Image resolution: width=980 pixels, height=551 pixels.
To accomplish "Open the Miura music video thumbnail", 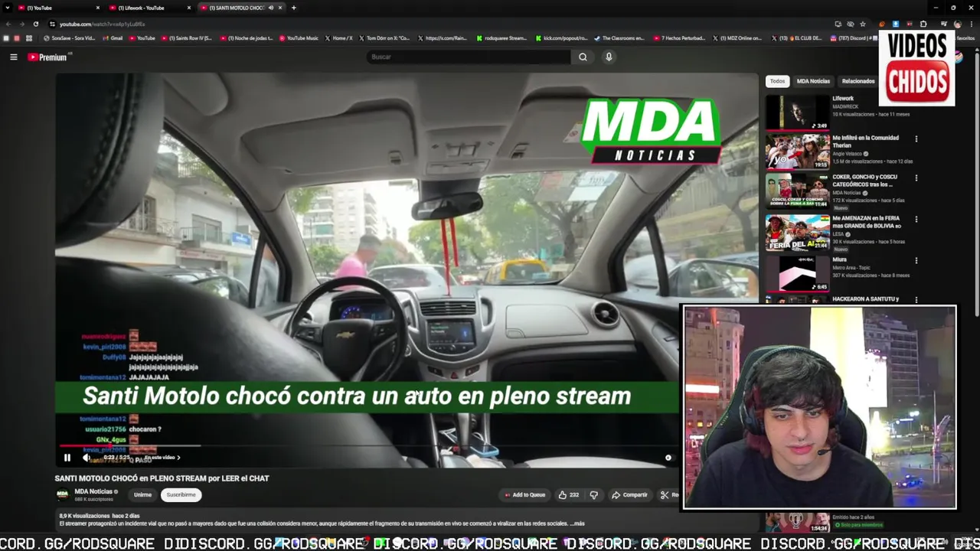I will point(797,273).
